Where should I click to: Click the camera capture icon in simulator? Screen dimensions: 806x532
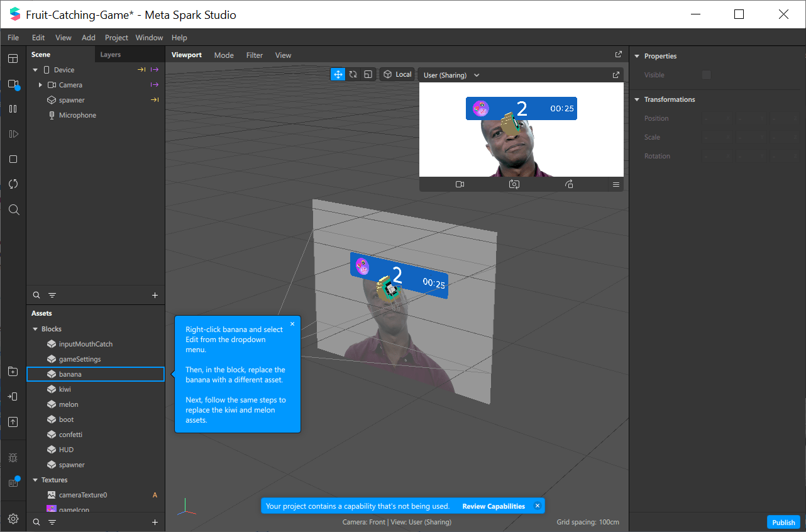point(514,184)
